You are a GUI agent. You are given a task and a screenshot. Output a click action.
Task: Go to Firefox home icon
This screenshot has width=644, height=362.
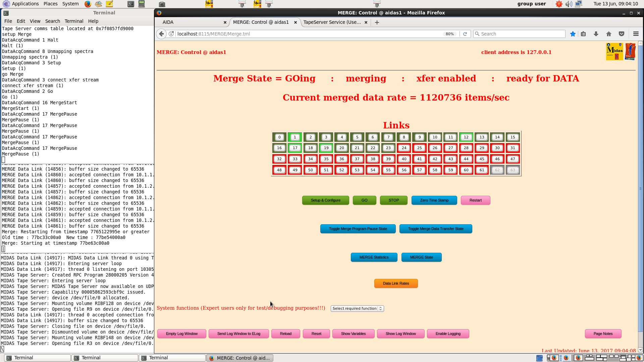click(x=609, y=34)
